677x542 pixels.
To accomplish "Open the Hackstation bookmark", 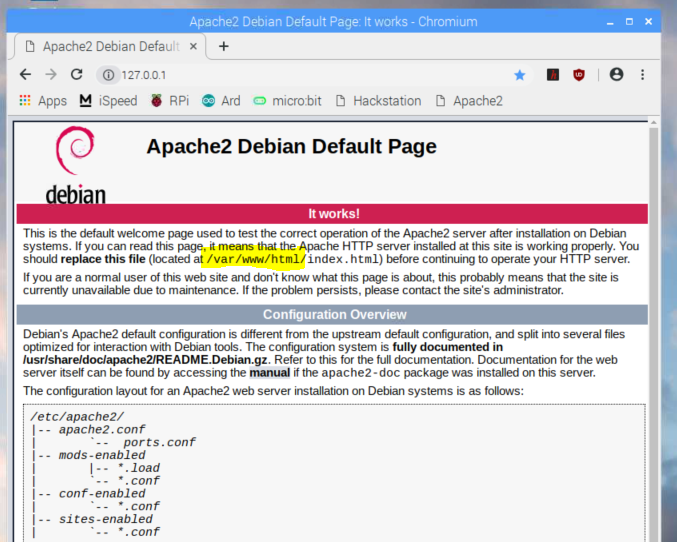I will 378,101.
